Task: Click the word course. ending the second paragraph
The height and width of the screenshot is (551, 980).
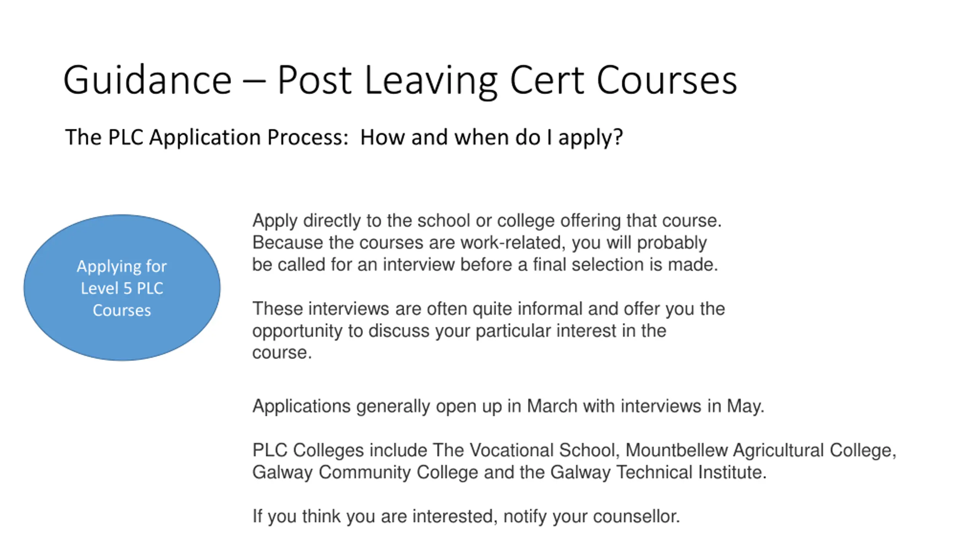Action: (x=282, y=353)
